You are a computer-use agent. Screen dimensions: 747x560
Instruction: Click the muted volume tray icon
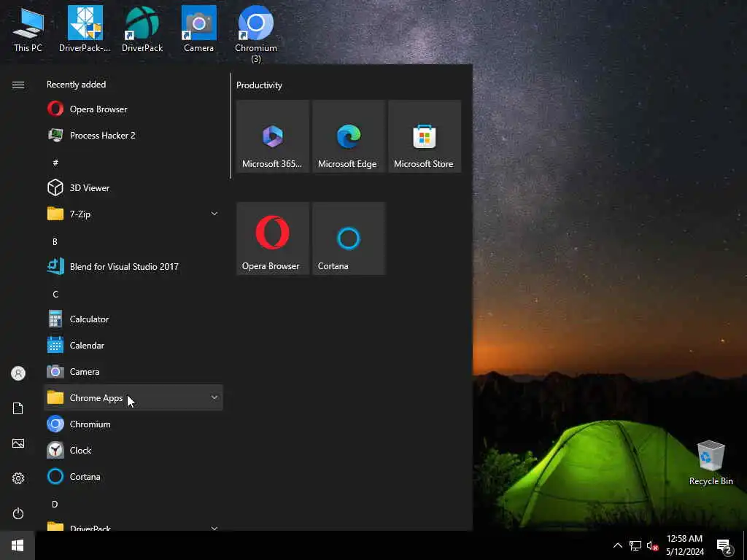click(652, 545)
